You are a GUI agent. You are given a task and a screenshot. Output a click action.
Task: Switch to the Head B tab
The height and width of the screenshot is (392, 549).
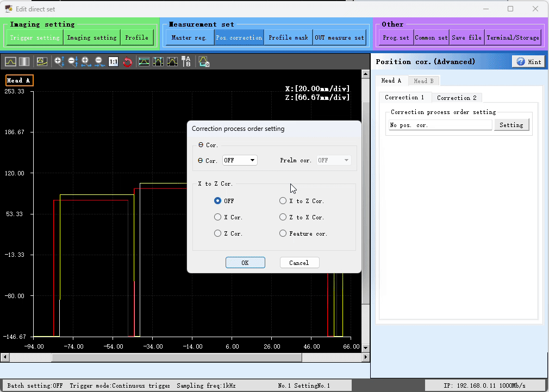[423, 81]
